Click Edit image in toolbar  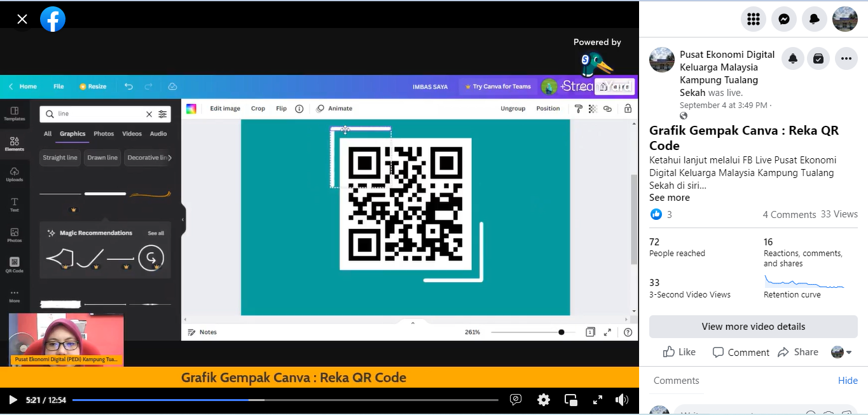(x=225, y=109)
